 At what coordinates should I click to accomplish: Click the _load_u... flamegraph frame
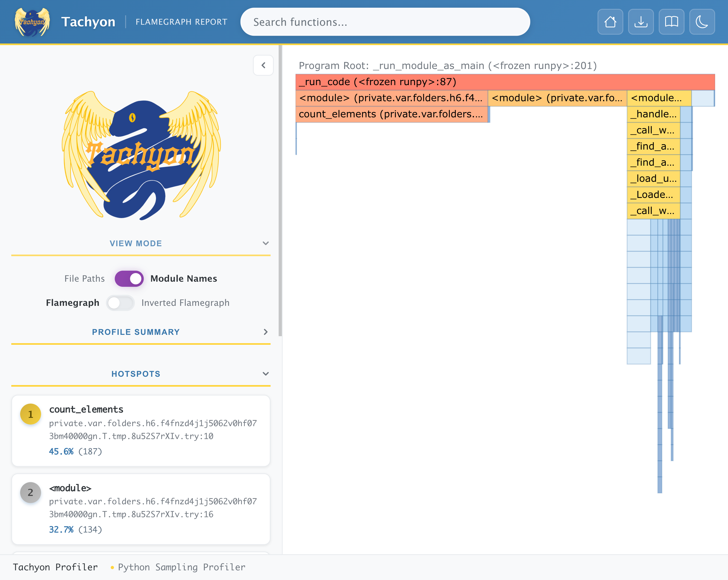click(653, 179)
